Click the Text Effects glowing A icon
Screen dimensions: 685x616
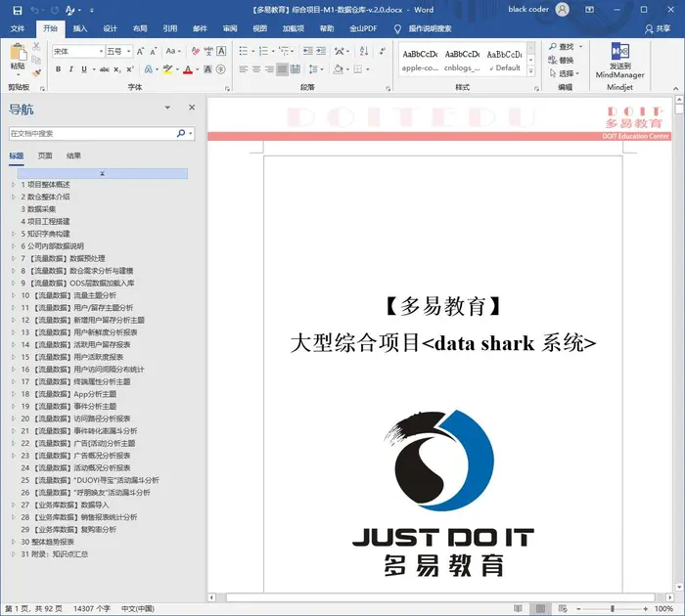pos(149,69)
